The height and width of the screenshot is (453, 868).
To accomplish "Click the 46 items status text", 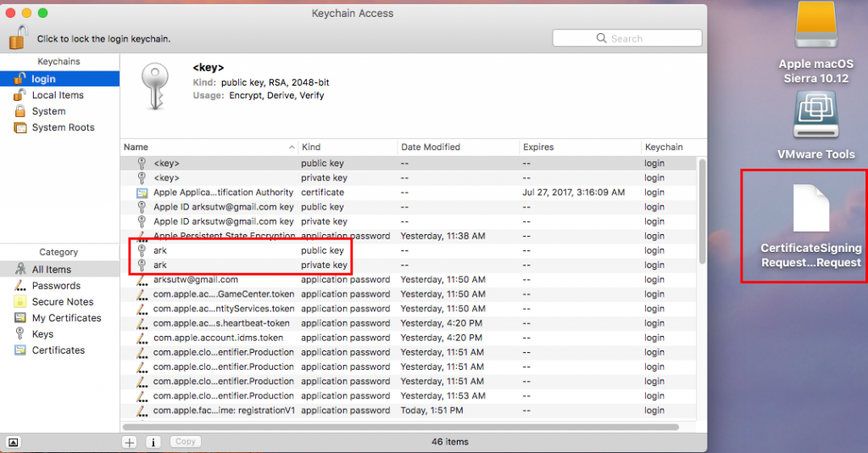I will click(450, 442).
